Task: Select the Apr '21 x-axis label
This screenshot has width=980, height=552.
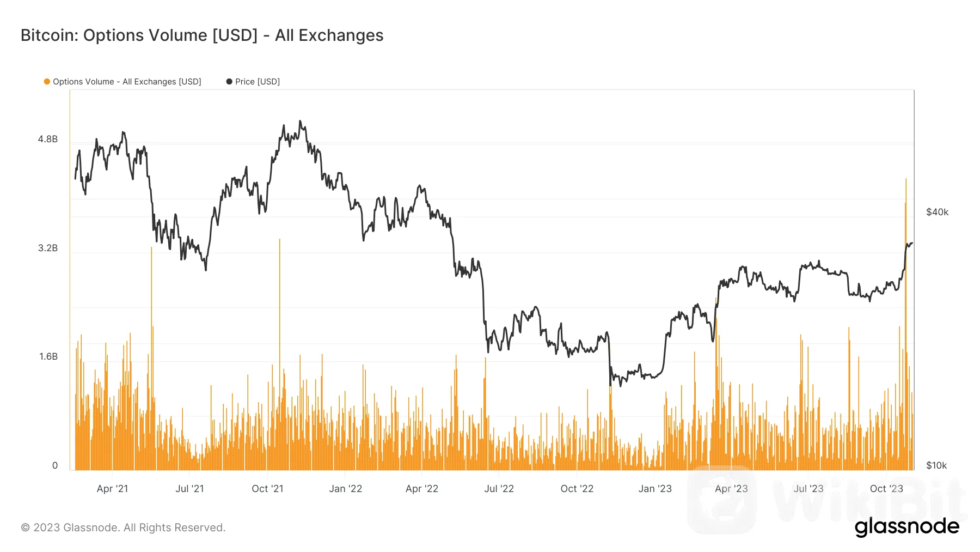Action: pos(112,489)
